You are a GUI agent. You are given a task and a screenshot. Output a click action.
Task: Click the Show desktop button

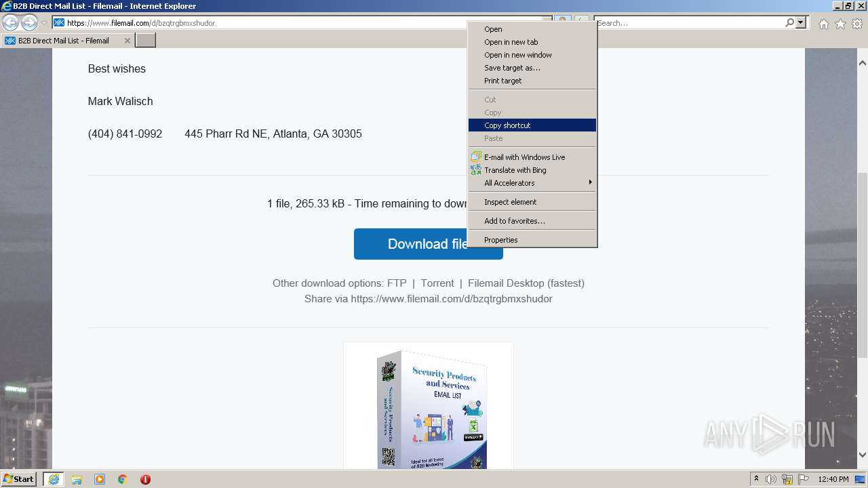click(x=860, y=479)
